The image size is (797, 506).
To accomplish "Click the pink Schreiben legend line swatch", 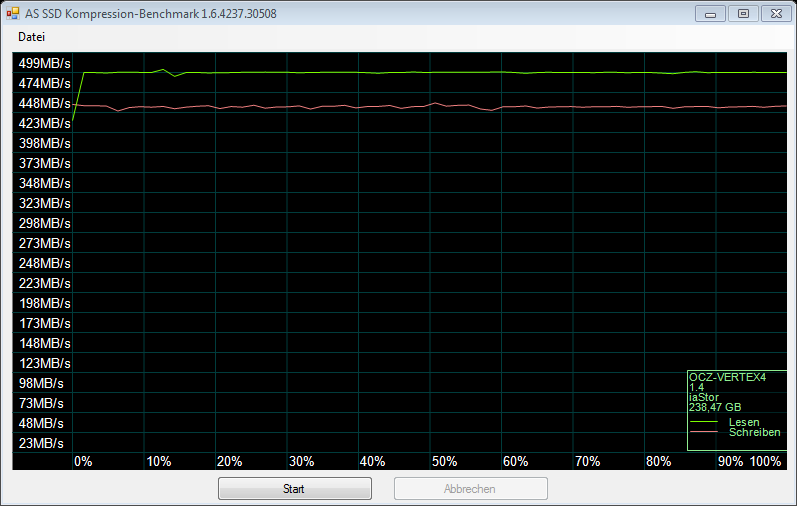I will 704,432.
